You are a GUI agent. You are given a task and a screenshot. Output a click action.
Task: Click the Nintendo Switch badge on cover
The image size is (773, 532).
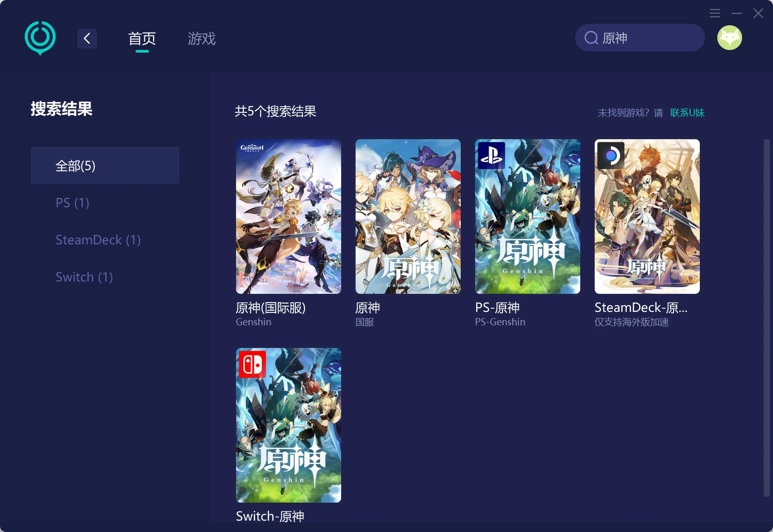[x=253, y=364]
